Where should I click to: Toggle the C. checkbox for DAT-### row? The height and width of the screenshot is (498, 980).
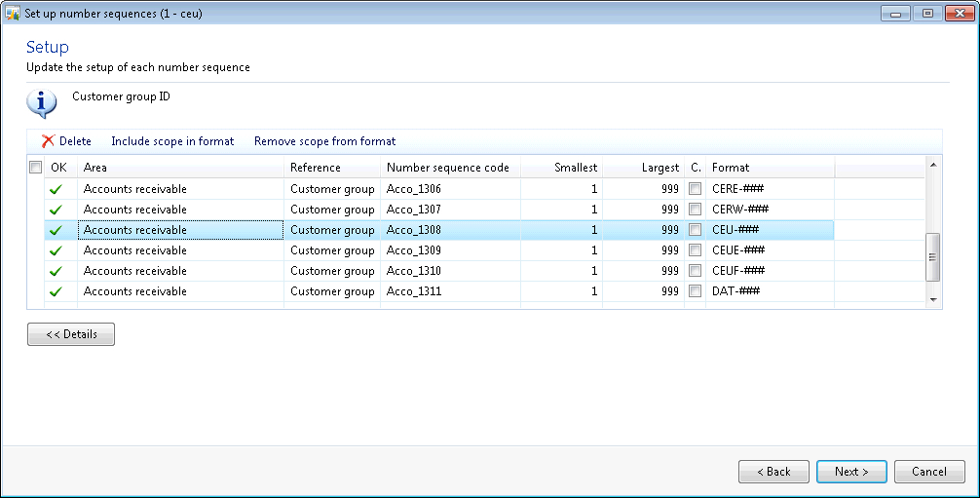pyautogui.click(x=695, y=291)
